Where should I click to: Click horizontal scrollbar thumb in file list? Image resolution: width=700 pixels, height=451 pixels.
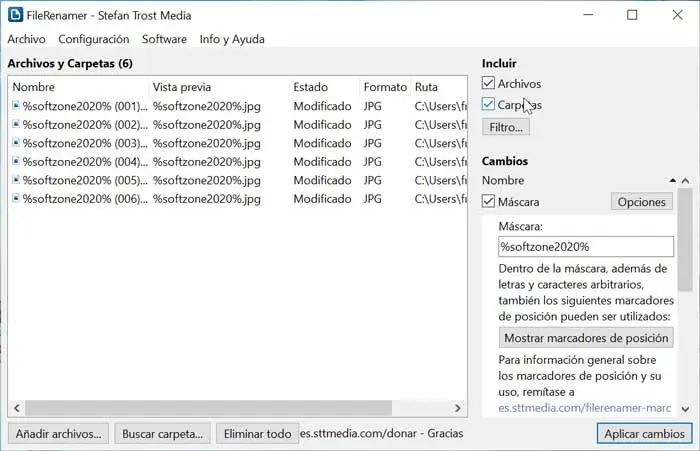208,408
